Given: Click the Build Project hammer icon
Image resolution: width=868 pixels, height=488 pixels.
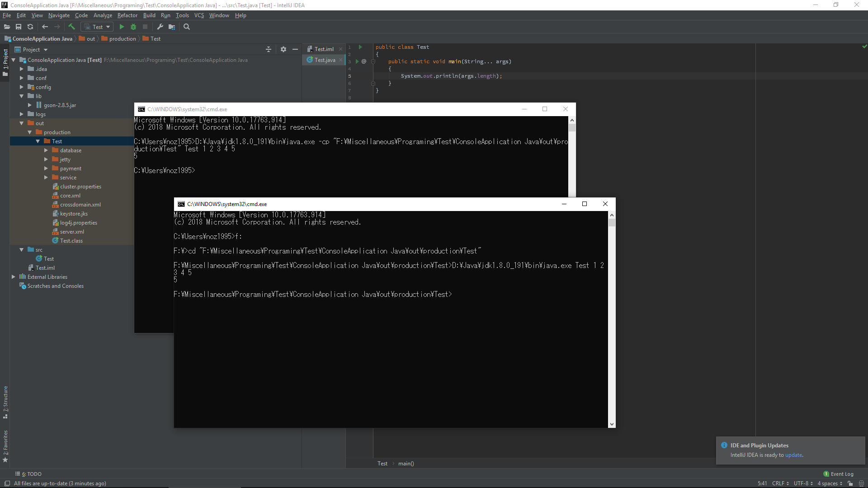Looking at the screenshot, I should pyautogui.click(x=71, y=27).
